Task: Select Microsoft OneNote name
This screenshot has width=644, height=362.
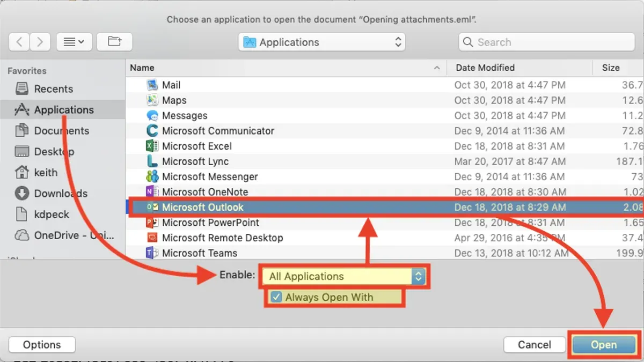Action: [205, 192]
